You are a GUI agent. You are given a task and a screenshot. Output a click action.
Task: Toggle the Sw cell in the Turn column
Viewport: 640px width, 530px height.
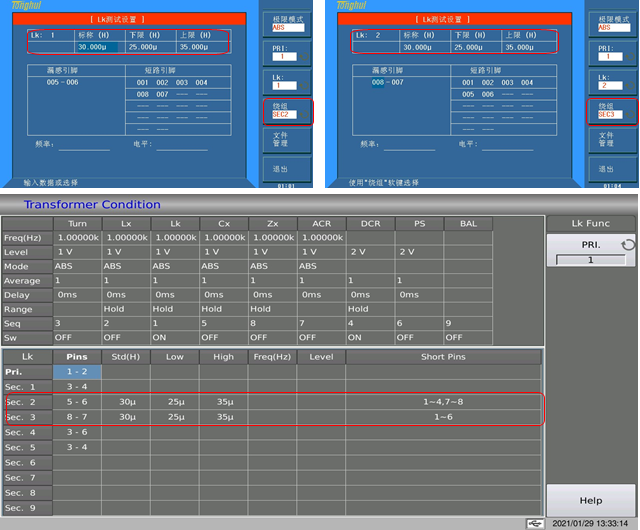tap(76, 338)
